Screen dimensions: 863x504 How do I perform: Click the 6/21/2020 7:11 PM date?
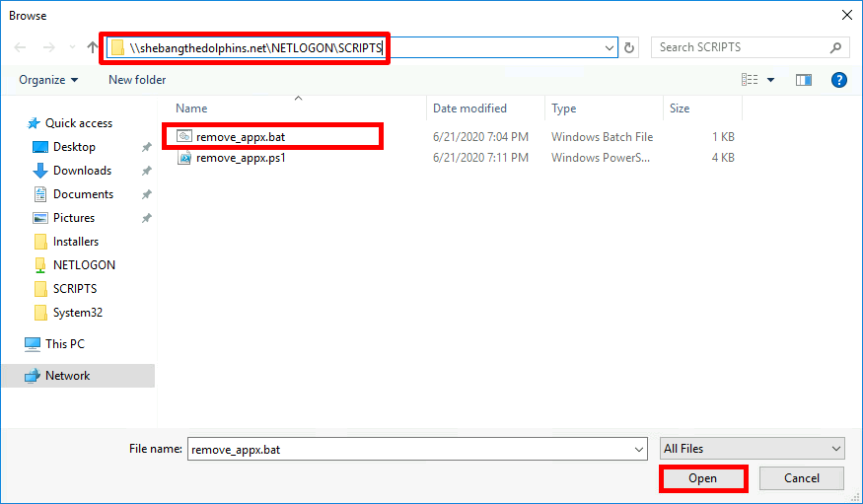pyautogui.click(x=480, y=158)
